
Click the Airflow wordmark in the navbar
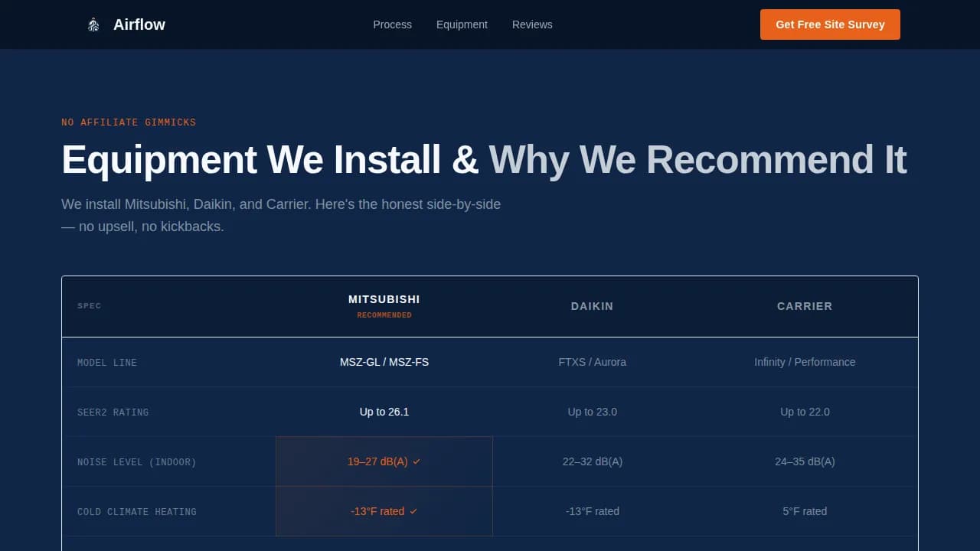(x=139, y=24)
